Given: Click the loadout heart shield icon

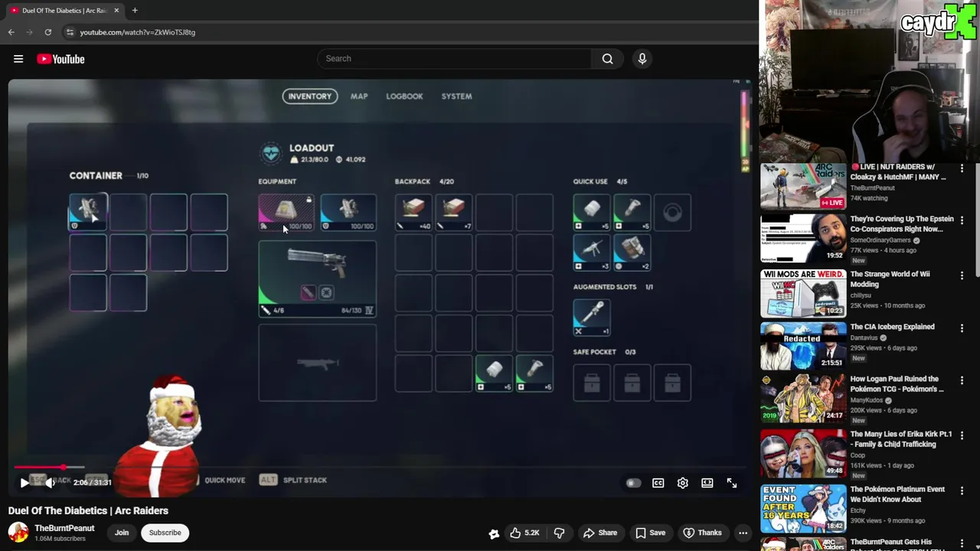Looking at the screenshot, I should [x=271, y=153].
